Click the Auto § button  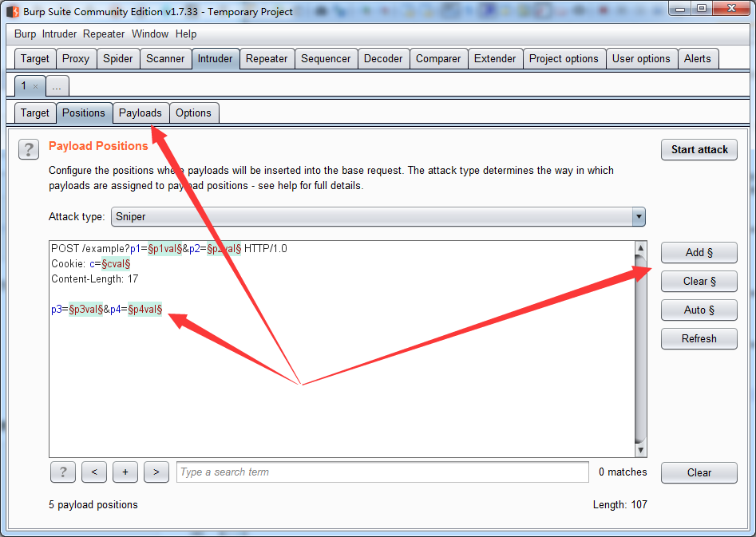coord(699,310)
